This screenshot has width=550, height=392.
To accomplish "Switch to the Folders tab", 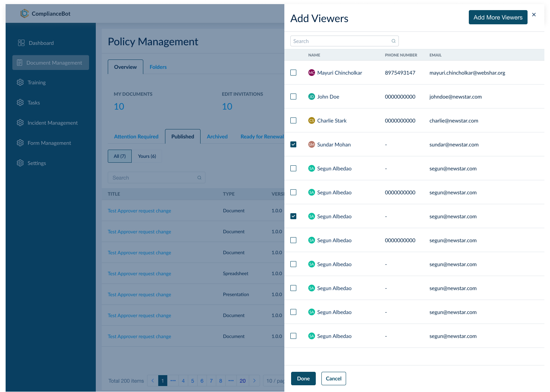I will tap(158, 67).
